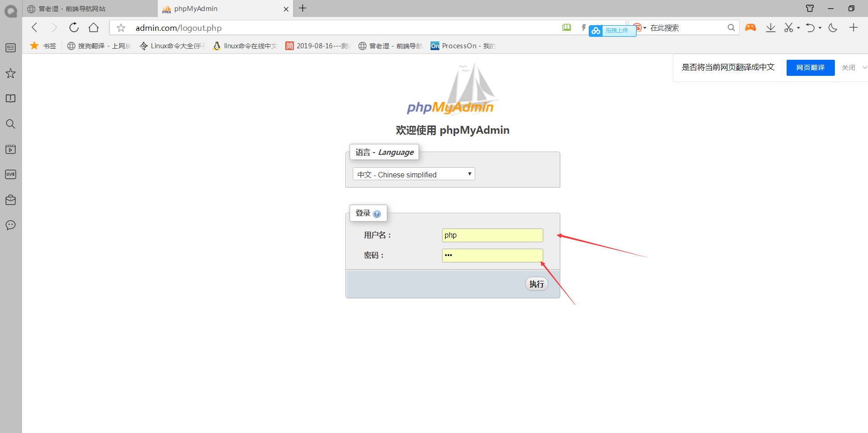Image resolution: width=868 pixels, height=433 pixels.
Task: Open the 2019-08-16 bookmark
Action: tap(317, 46)
